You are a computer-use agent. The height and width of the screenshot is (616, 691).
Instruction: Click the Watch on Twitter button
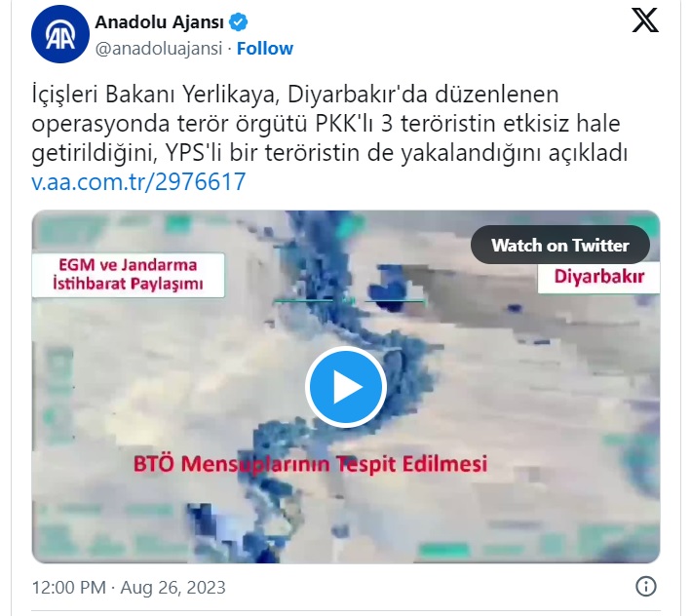tap(559, 245)
